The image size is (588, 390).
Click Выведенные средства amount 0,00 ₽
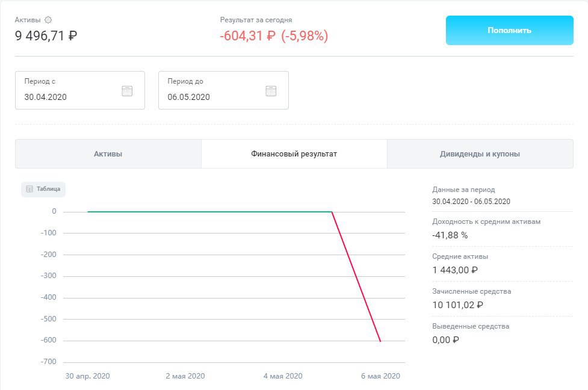(x=446, y=340)
